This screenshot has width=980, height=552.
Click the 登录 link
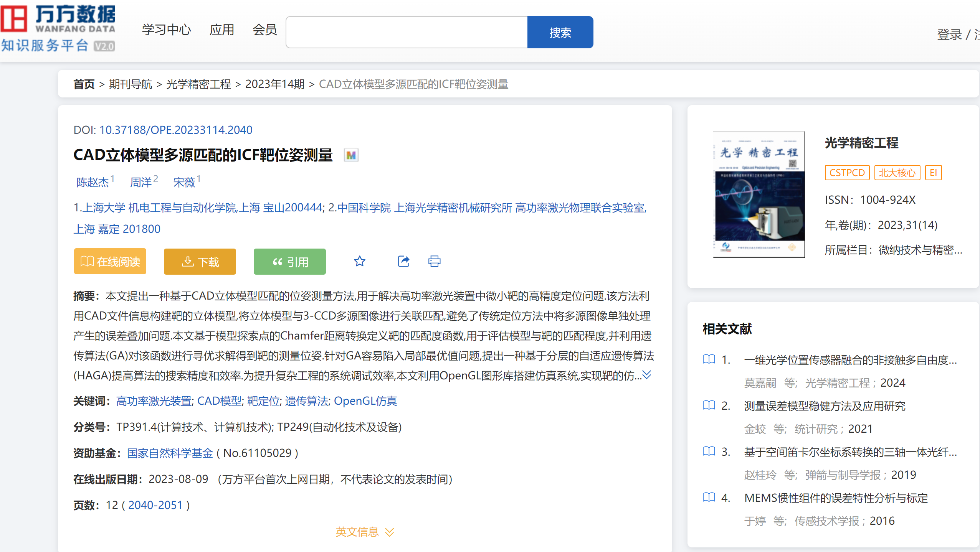click(949, 35)
